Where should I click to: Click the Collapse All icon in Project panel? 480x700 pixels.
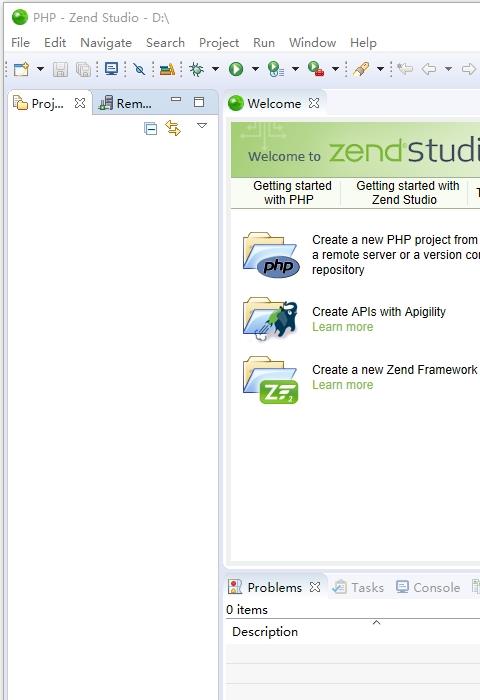[150, 129]
